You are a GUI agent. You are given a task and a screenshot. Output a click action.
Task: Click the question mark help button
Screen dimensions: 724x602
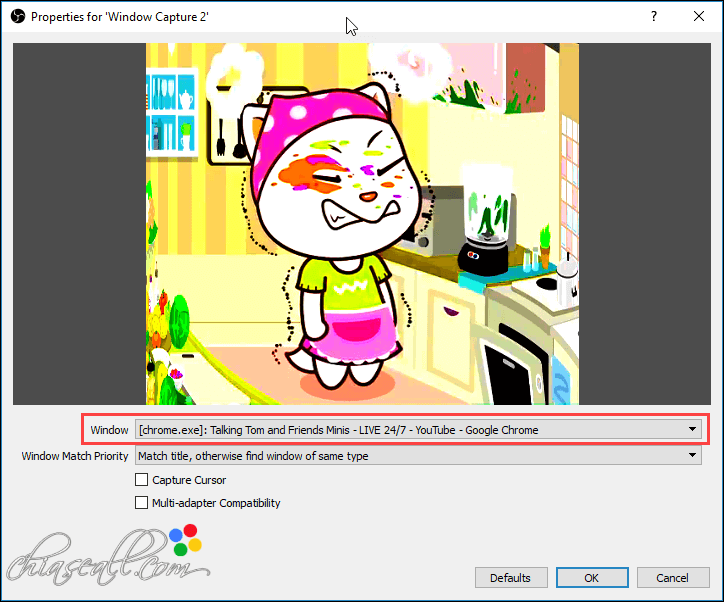(653, 17)
